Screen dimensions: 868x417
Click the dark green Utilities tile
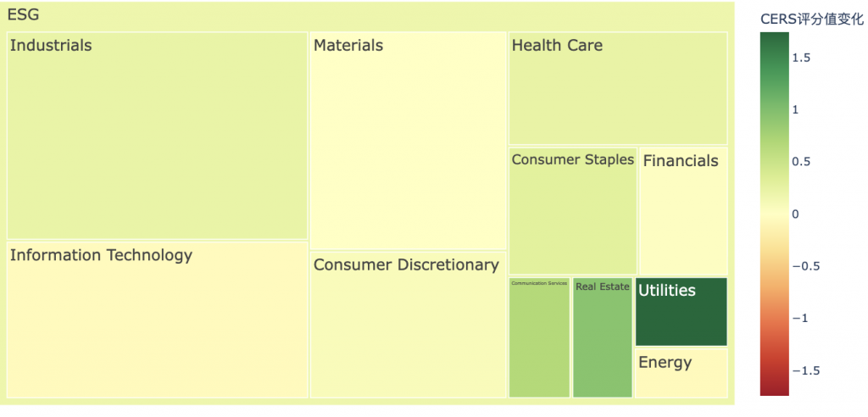point(682,312)
